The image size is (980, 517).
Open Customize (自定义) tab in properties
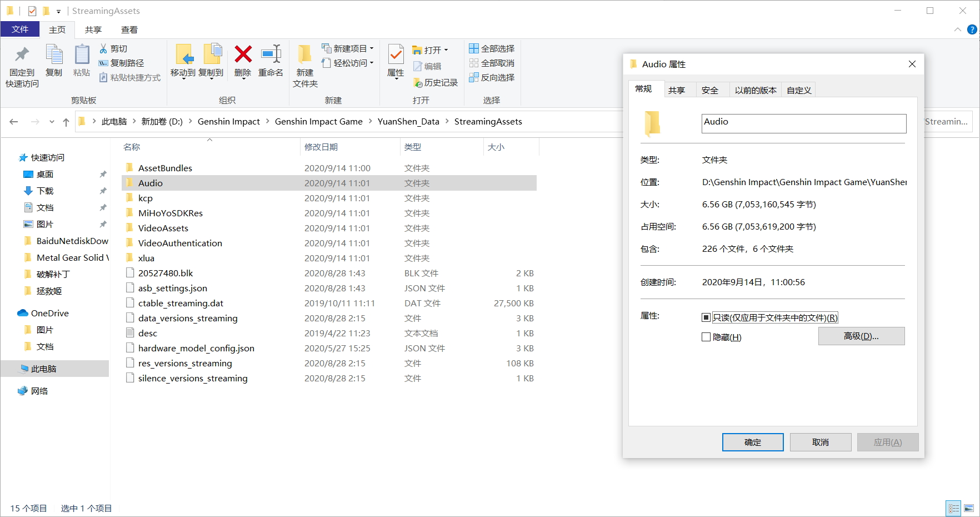click(799, 90)
